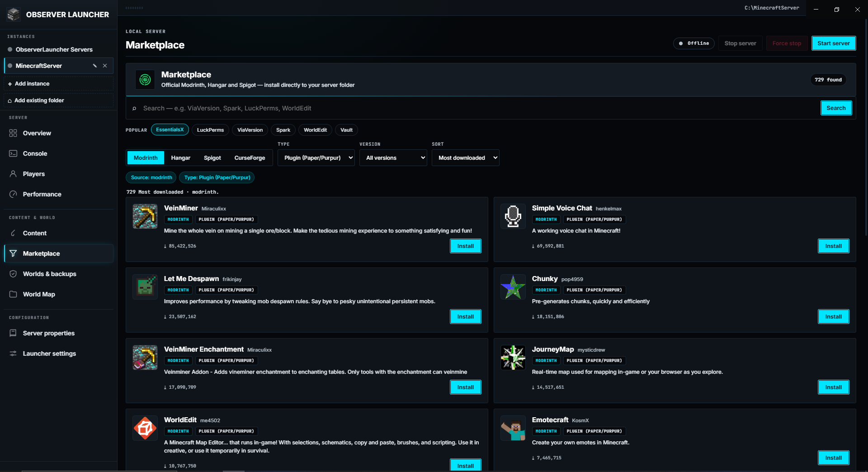Install Let Me Despawn plugin
Screen dimensions: 868x472
pyautogui.click(x=466, y=317)
